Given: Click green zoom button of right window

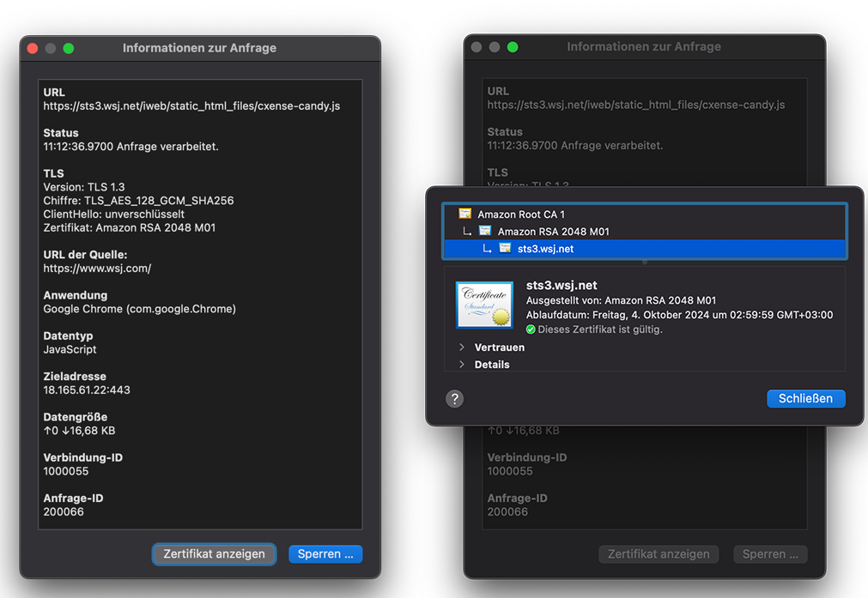Looking at the screenshot, I should click(513, 47).
